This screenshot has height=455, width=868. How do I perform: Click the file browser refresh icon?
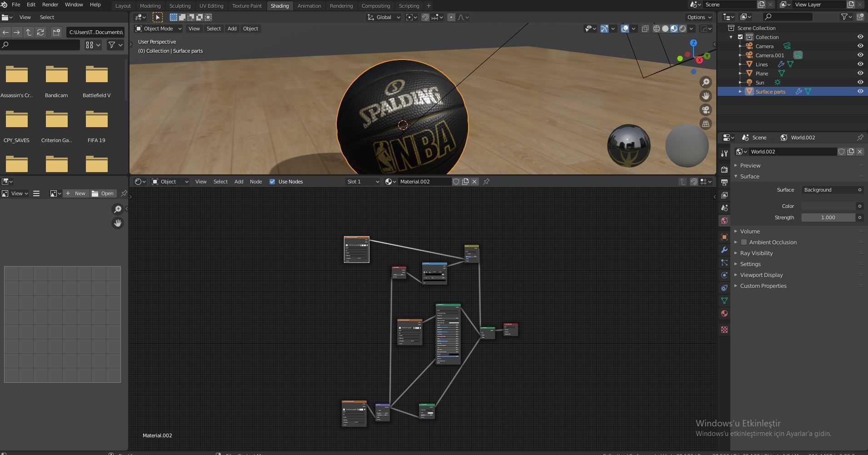tap(40, 32)
